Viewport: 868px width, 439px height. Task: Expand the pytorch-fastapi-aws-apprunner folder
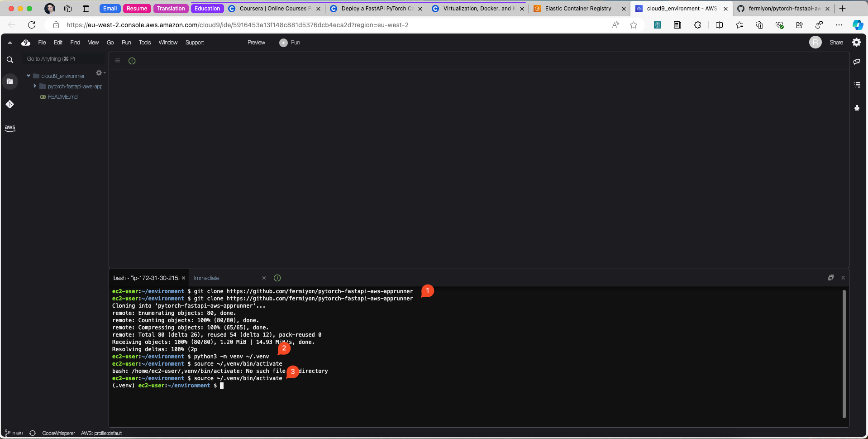click(x=35, y=86)
